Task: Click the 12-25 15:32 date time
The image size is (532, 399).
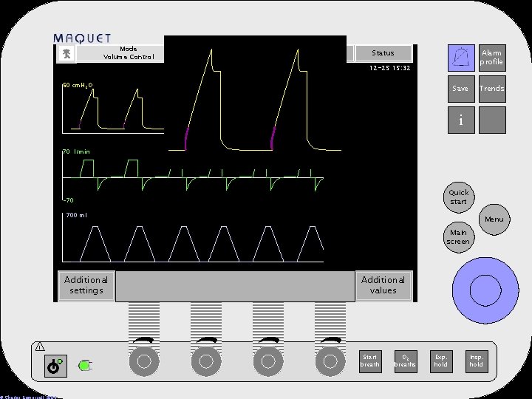Action: pyautogui.click(x=390, y=68)
